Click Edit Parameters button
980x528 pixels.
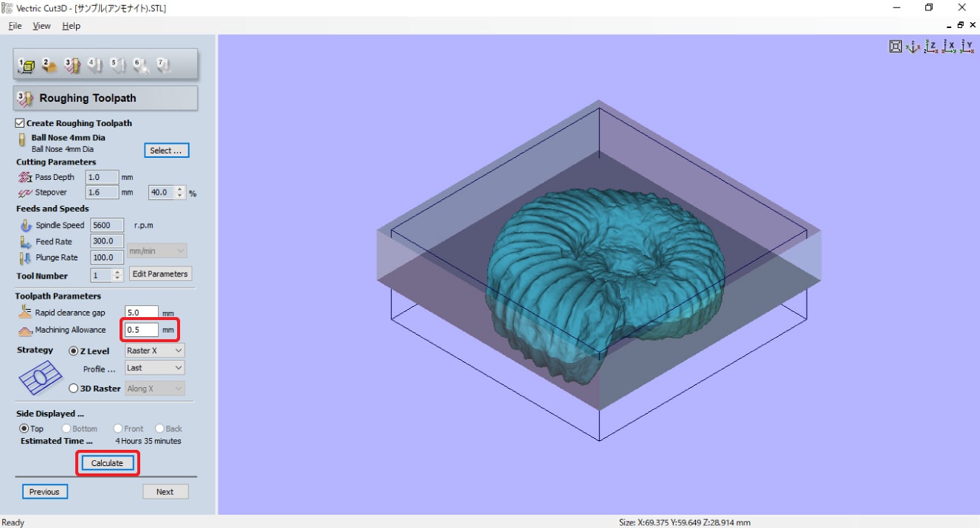point(160,274)
